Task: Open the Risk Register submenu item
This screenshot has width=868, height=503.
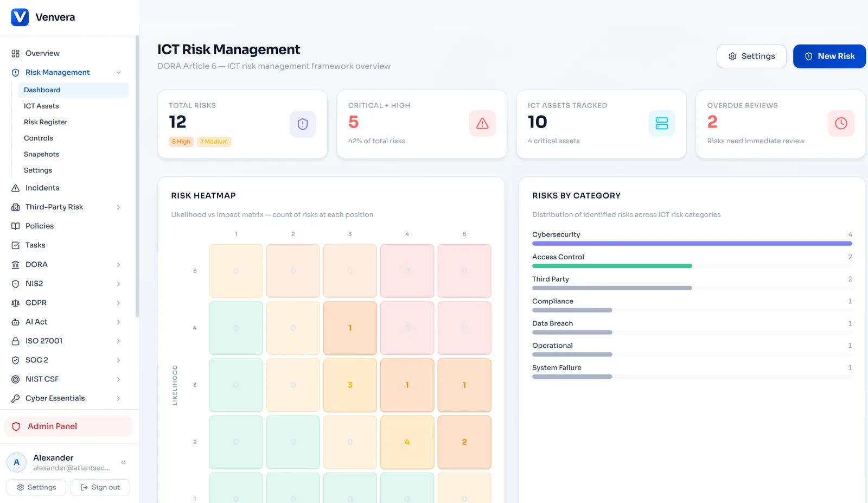Action: point(73,122)
